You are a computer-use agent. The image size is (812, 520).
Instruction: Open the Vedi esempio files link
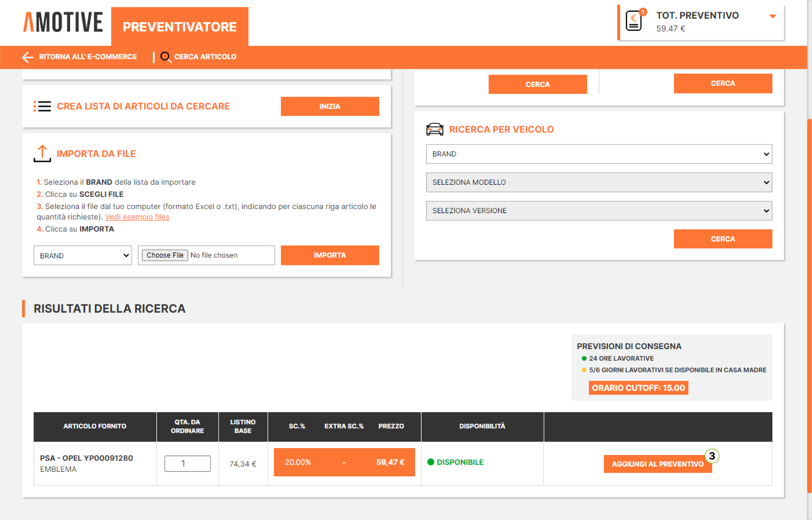click(137, 217)
